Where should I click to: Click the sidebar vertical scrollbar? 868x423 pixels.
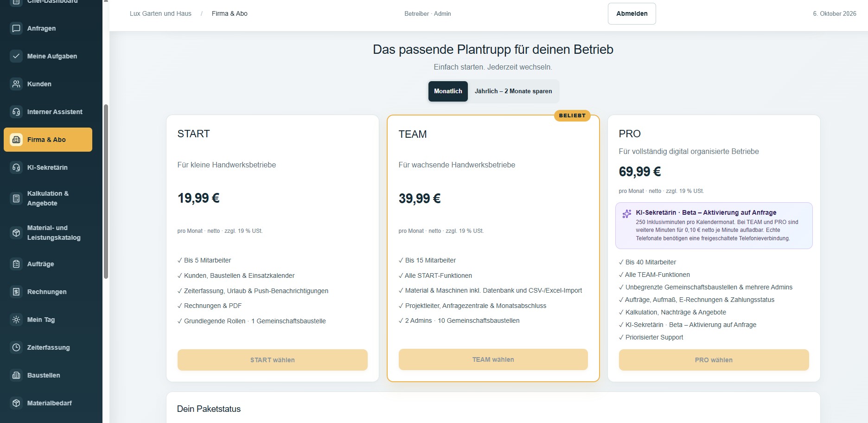pos(106,191)
